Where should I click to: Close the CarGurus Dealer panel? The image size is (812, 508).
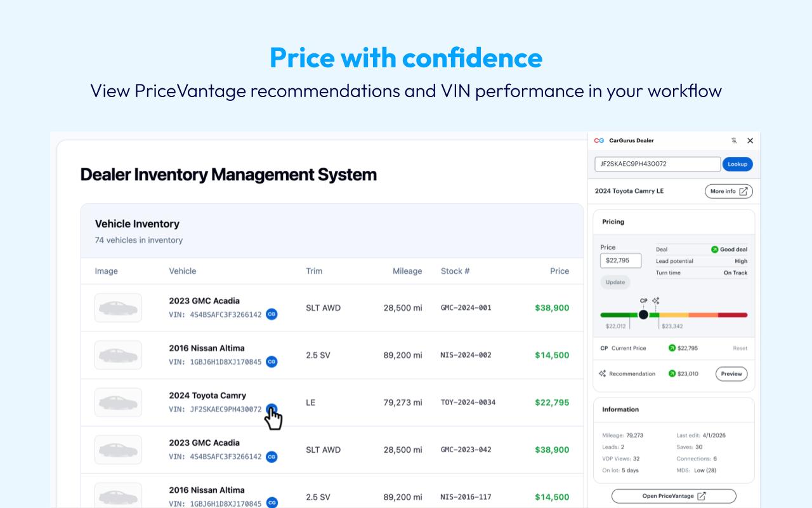pos(750,140)
